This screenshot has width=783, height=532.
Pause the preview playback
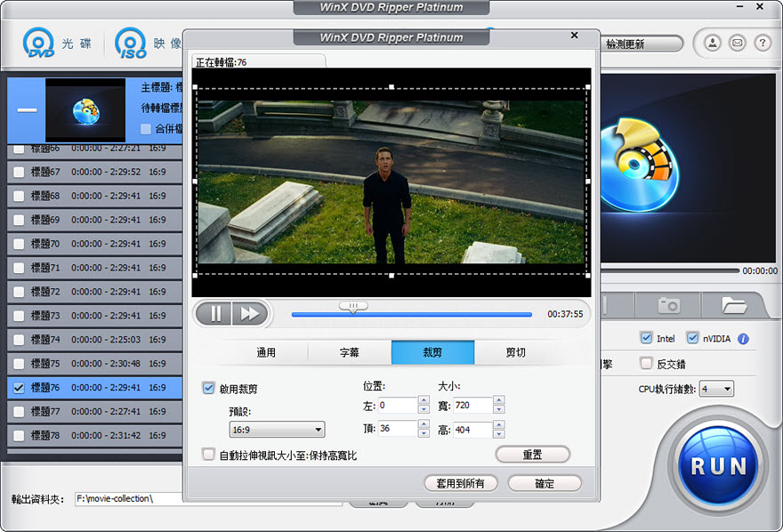pyautogui.click(x=215, y=313)
